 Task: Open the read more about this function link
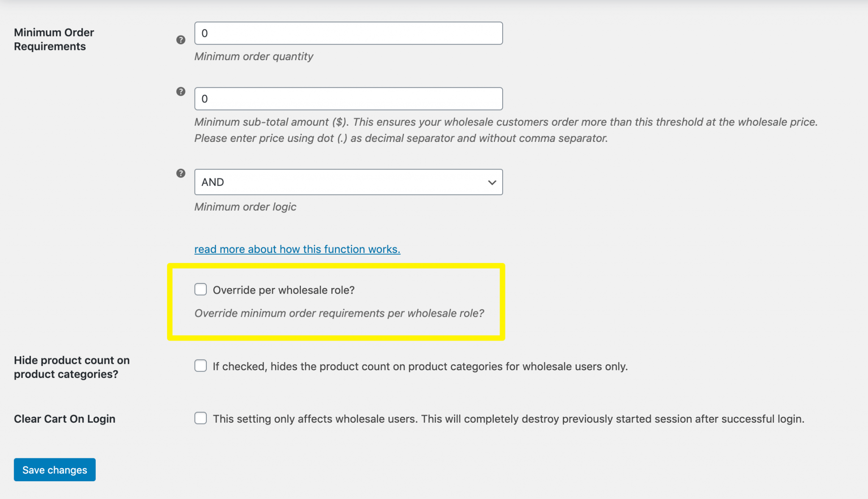[x=297, y=249]
